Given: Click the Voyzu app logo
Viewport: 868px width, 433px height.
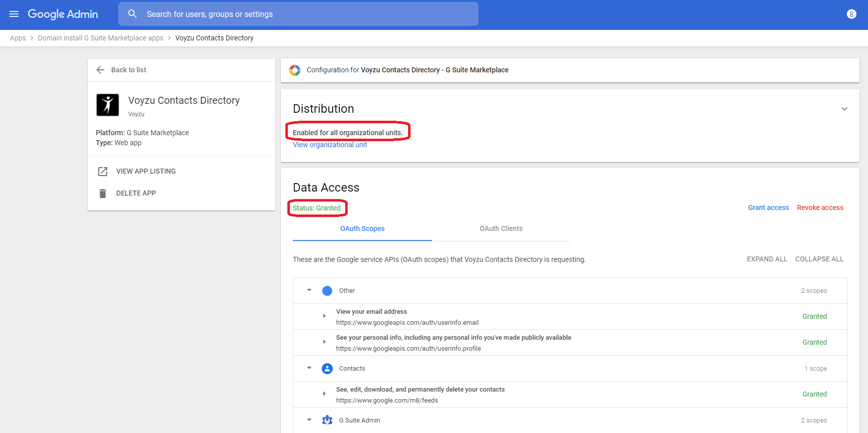Looking at the screenshot, I should (108, 105).
